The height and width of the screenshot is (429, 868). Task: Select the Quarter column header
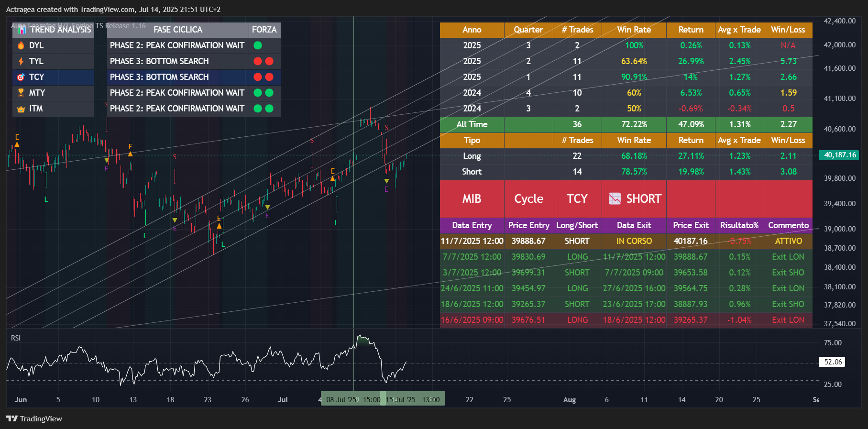[x=528, y=30]
